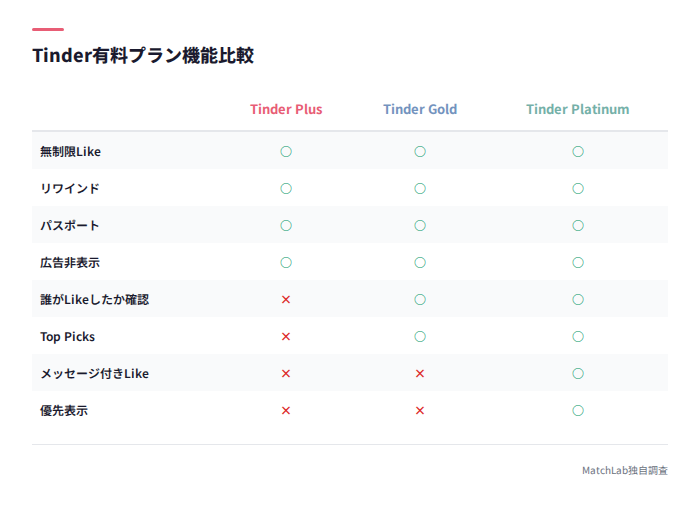The image size is (700, 516).
Task: Select the 優先表示 row label
Action: pyautogui.click(x=64, y=411)
